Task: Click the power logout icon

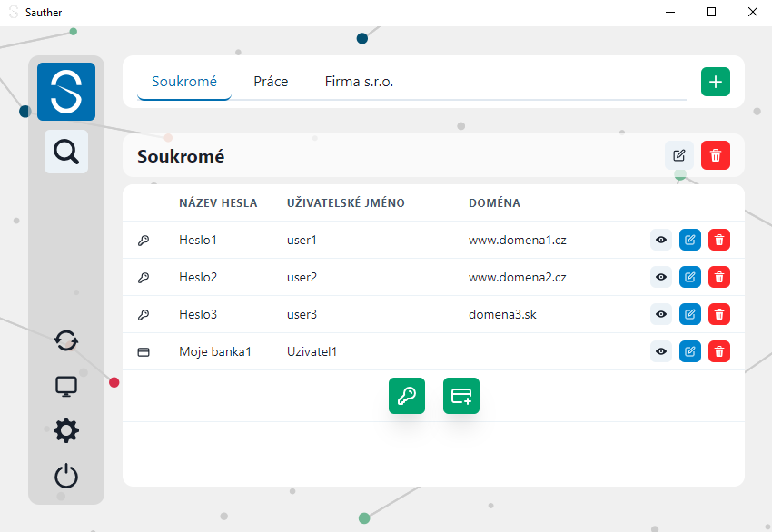Action: pyautogui.click(x=66, y=476)
